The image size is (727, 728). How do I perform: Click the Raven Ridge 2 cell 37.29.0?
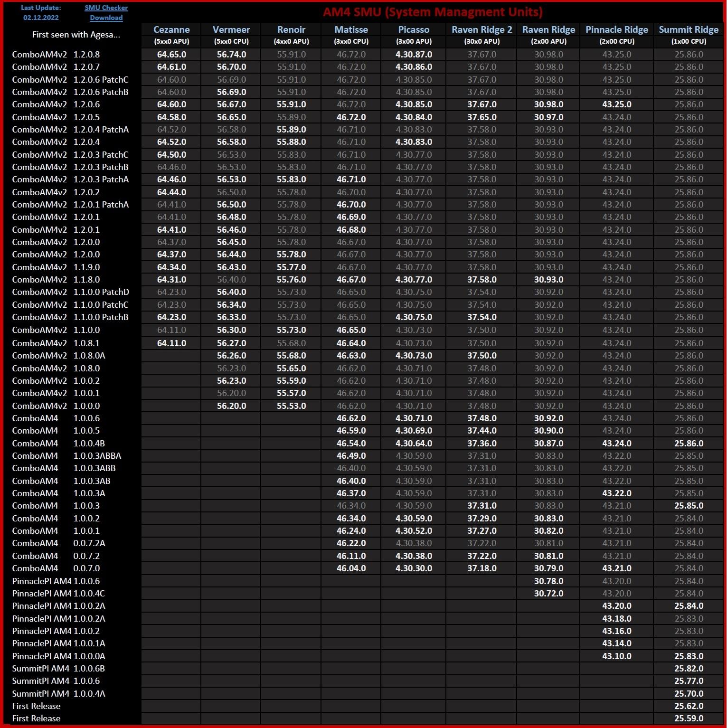point(482,518)
